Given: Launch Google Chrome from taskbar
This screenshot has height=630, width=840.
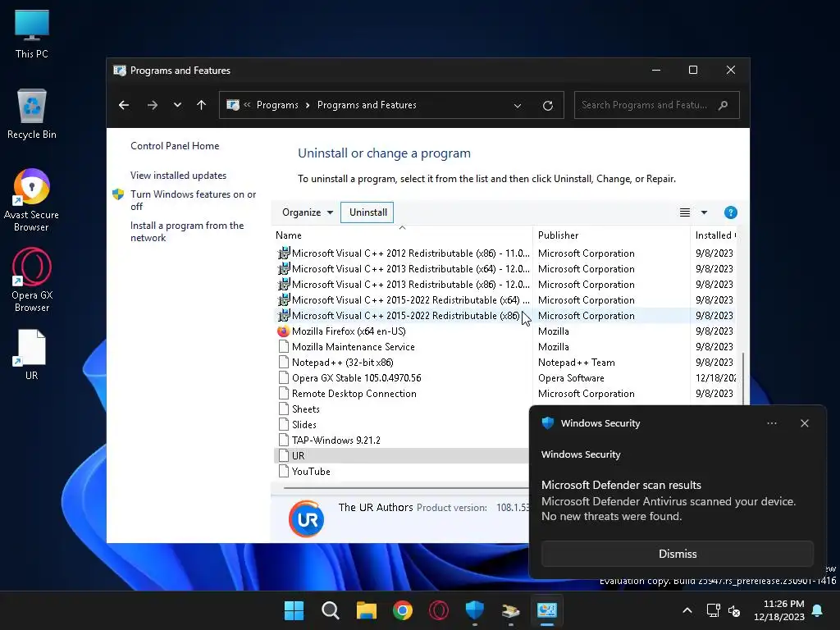Looking at the screenshot, I should (x=402, y=610).
